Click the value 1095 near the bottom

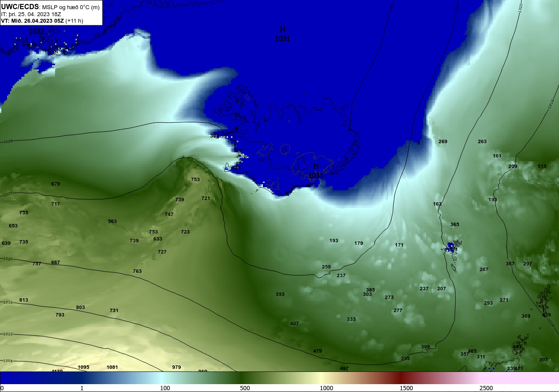click(83, 367)
